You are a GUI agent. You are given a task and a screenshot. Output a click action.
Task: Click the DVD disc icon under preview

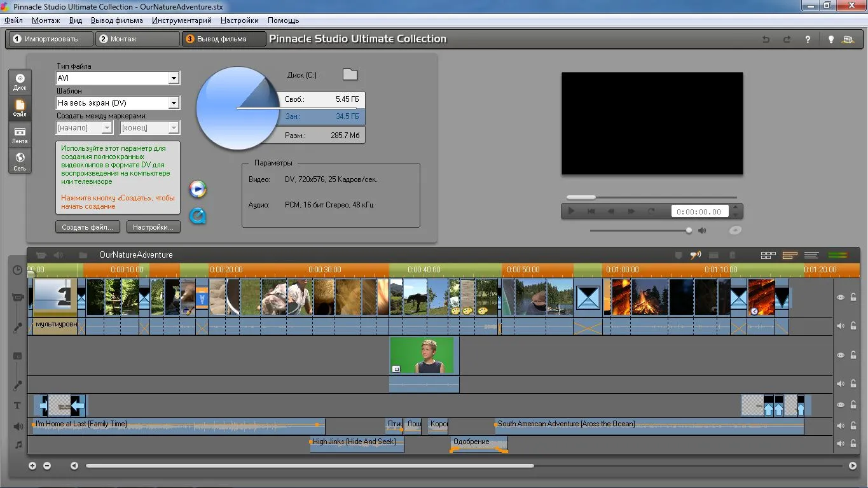coord(735,230)
